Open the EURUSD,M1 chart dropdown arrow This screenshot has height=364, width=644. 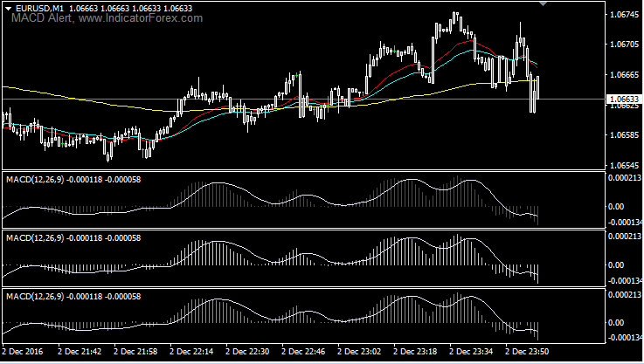point(8,8)
